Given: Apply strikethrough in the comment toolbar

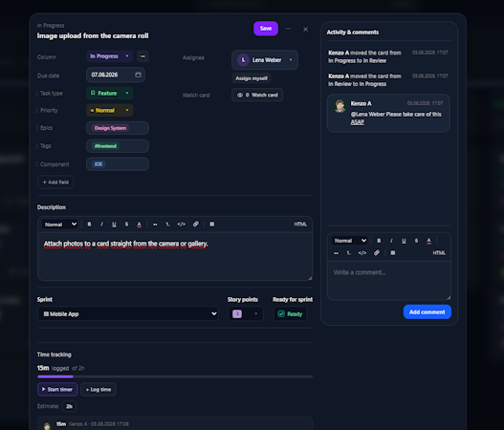Looking at the screenshot, I should pos(416,241).
